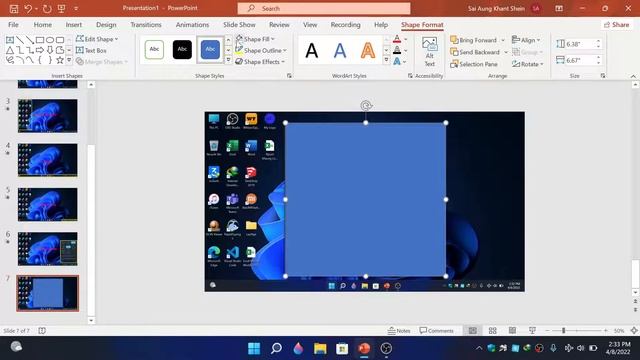Open Windows Start menu on taskbar
The height and width of the screenshot is (360, 640).
pos(254,348)
